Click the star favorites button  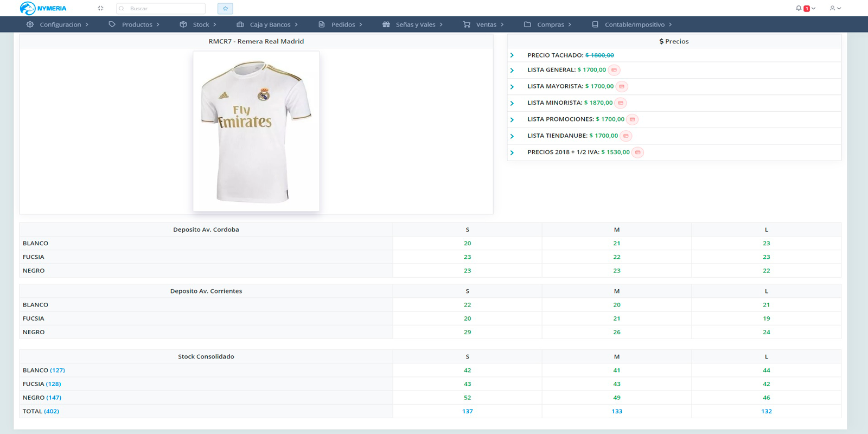225,8
